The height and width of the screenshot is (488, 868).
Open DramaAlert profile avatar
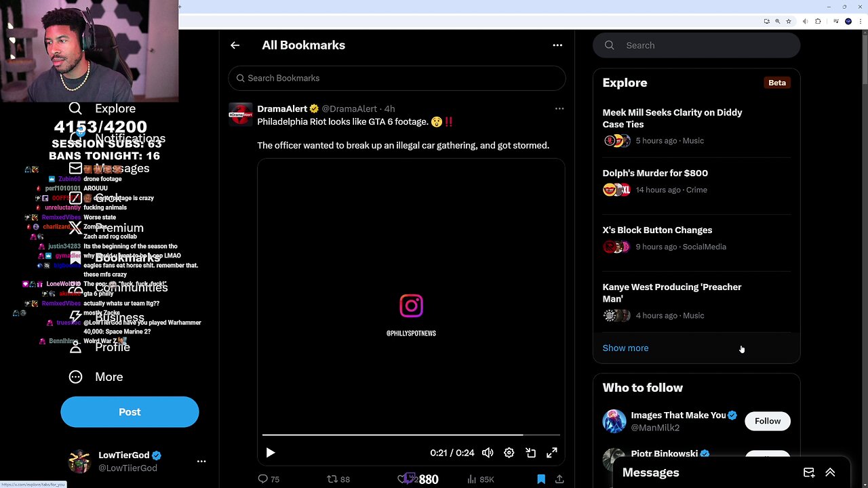click(x=241, y=115)
